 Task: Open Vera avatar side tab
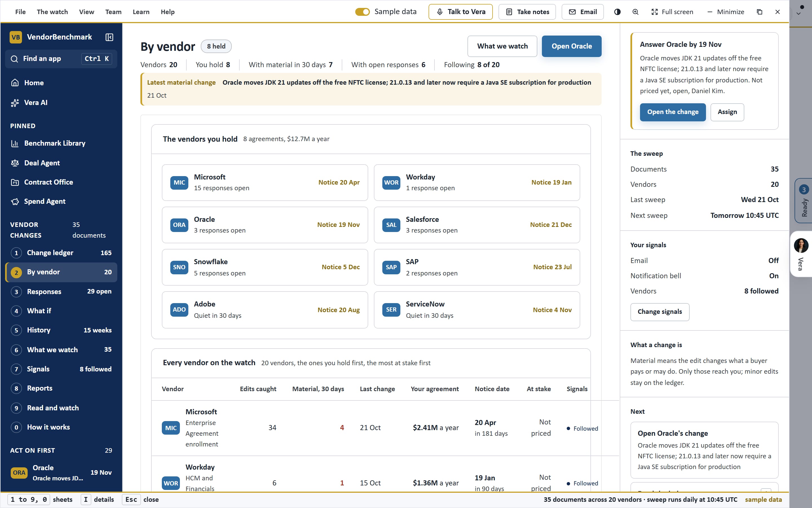[801, 254]
